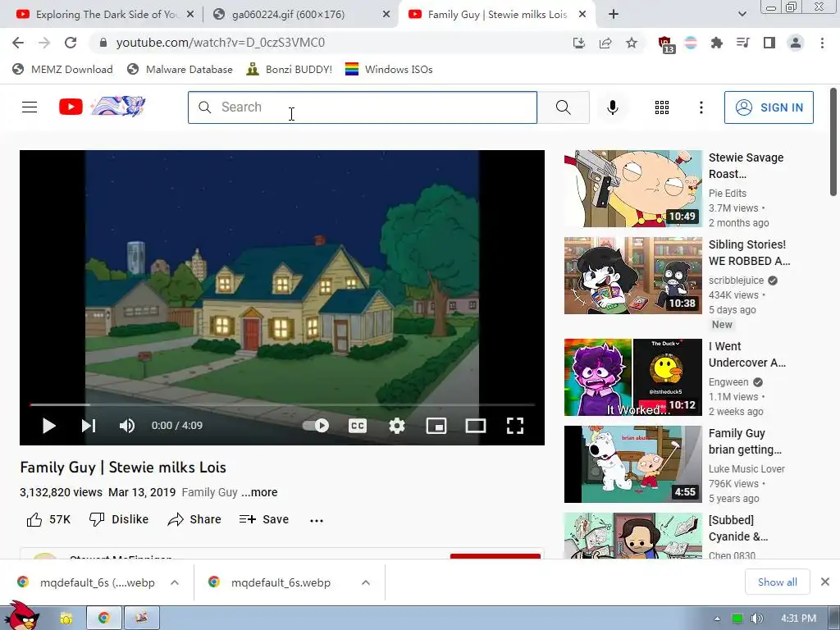840x630 pixels.
Task: Mute the video volume
Action: tap(127, 426)
